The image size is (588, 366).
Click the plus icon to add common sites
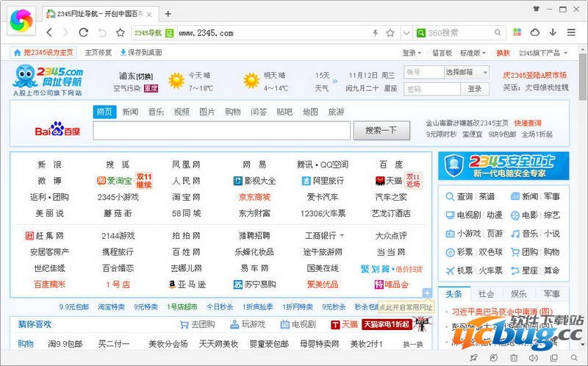(x=427, y=293)
